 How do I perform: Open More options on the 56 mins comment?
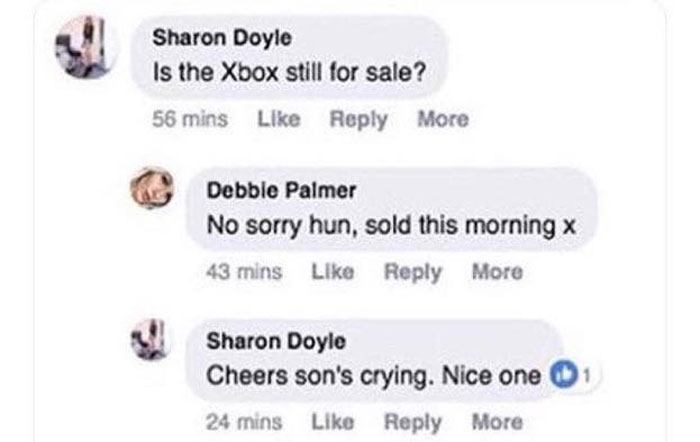pos(443,119)
